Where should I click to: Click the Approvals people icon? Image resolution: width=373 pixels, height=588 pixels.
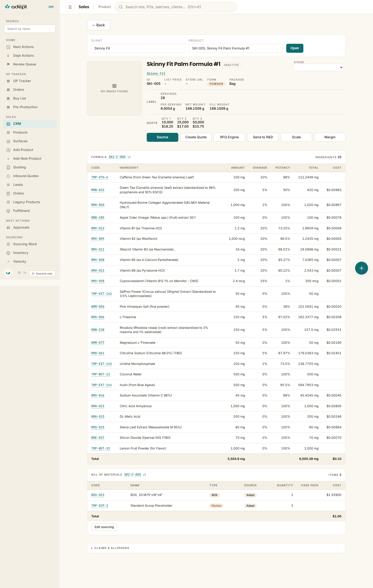(8, 228)
